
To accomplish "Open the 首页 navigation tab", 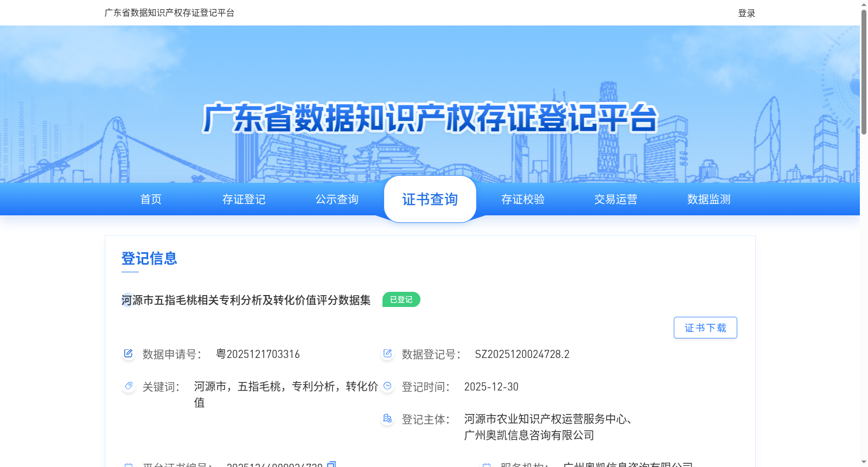I will (151, 199).
